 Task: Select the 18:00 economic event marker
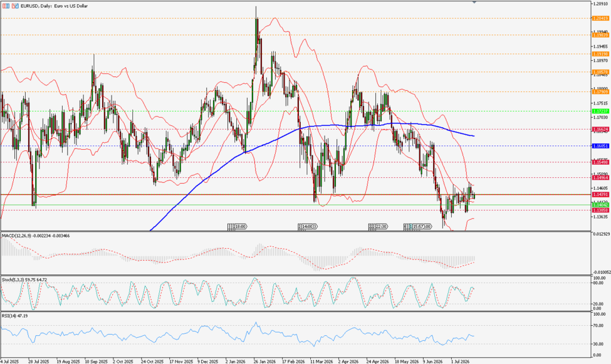pyautogui.click(x=241, y=226)
